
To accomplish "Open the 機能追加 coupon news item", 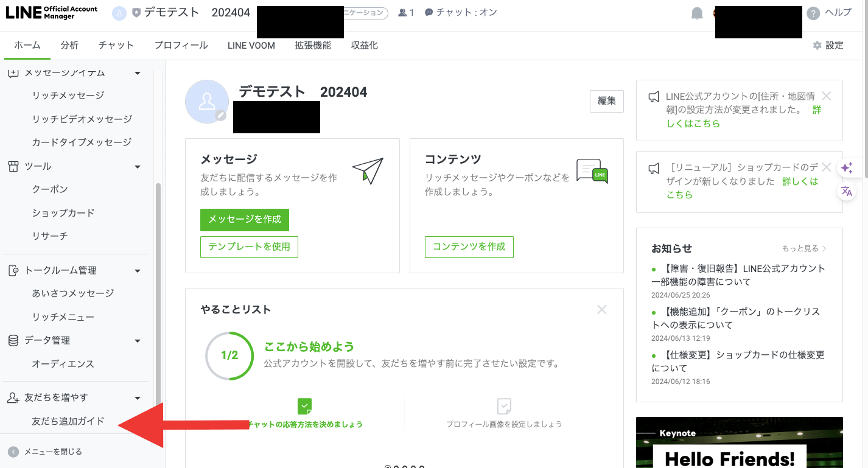I will [736, 318].
